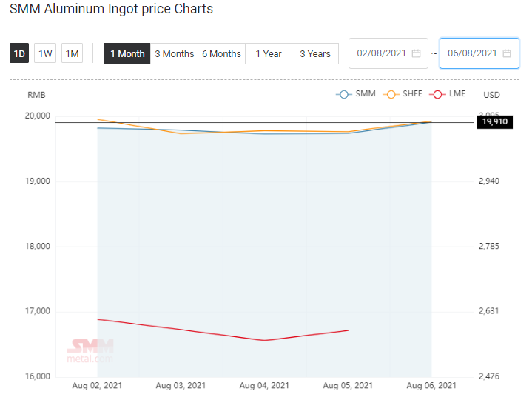
Task: Click the SMM metal.com watermark logo
Action: [90, 351]
